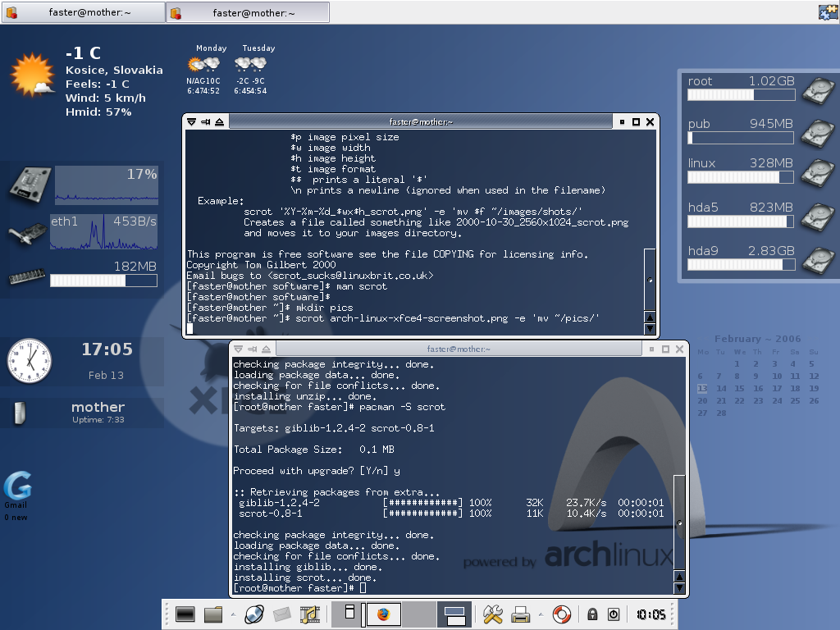This screenshot has width=840, height=630.
Task: Open Firefox from the taskbar launcher
Action: [x=383, y=614]
